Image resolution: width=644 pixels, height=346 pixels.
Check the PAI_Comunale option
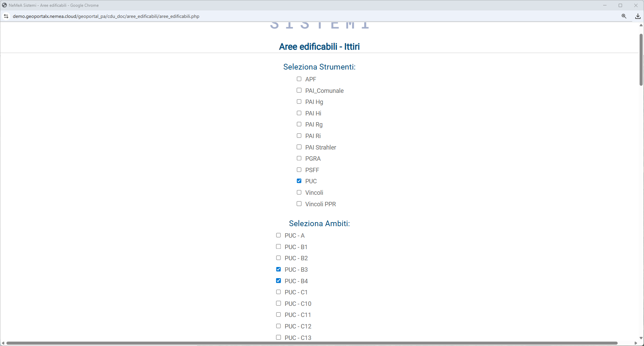tap(299, 90)
